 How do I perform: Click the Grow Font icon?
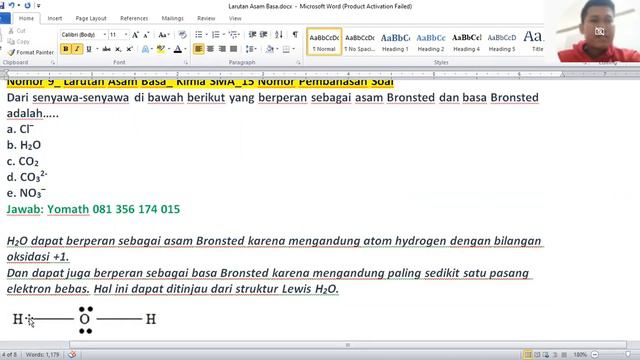(x=135, y=35)
